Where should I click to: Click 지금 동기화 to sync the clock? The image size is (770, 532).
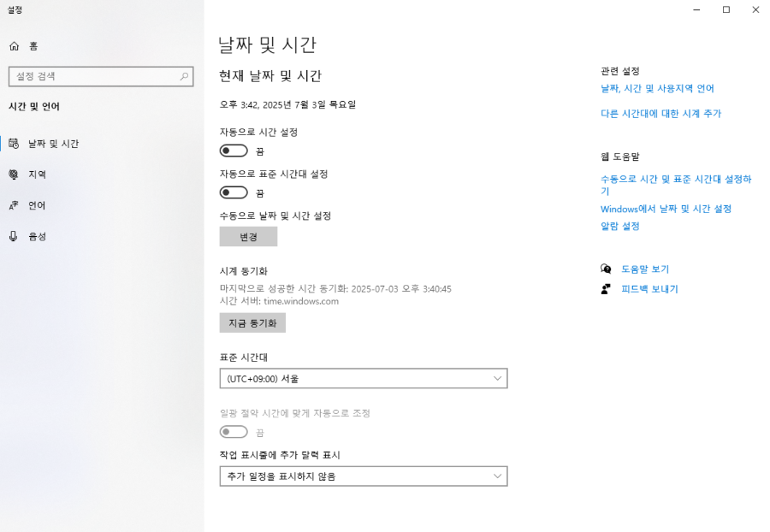pyautogui.click(x=253, y=322)
